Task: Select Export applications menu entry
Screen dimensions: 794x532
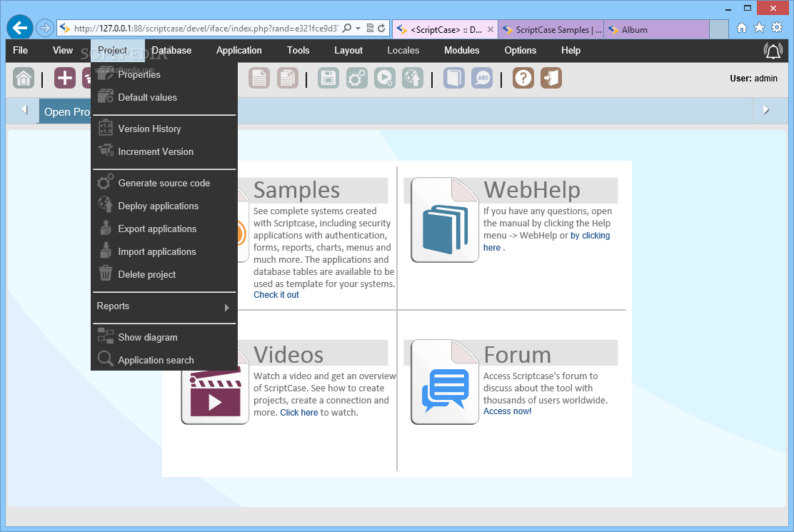Action: [x=164, y=229]
